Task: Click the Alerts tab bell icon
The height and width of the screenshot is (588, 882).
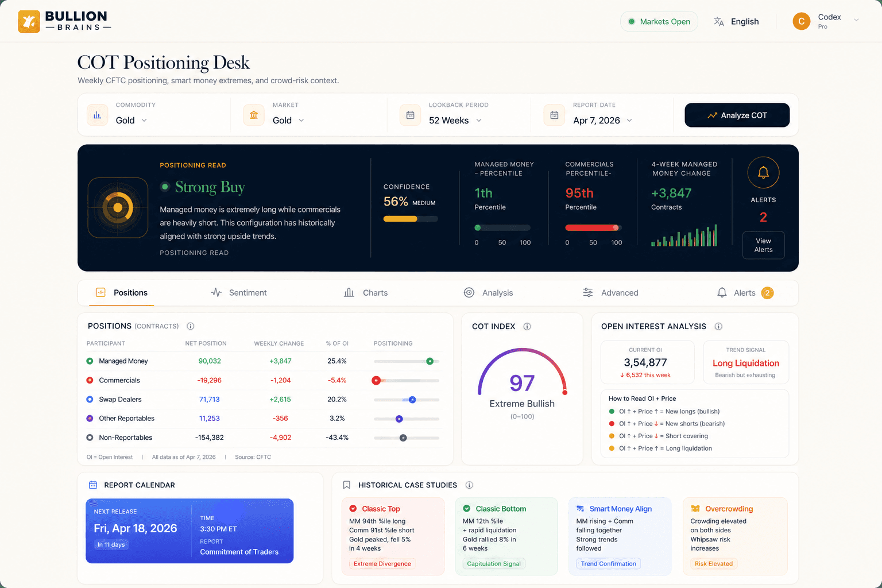Action: [x=722, y=292]
